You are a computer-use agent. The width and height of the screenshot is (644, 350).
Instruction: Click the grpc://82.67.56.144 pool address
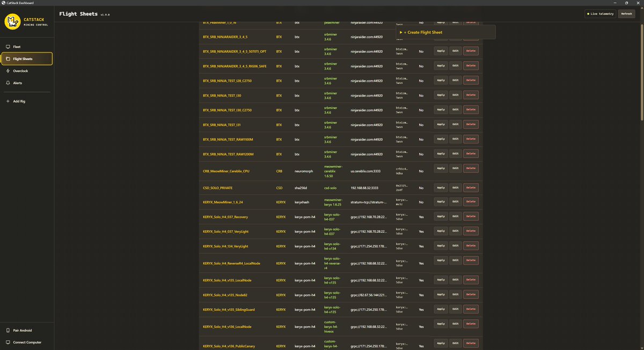[369, 295]
